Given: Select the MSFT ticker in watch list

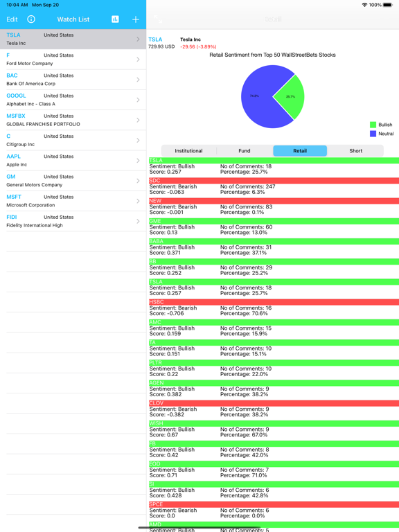Looking at the screenshot, I should (x=14, y=197).
